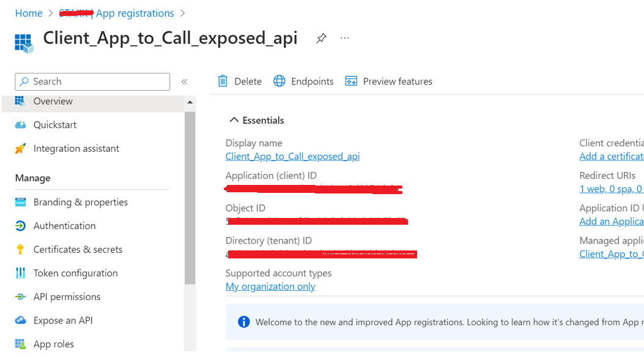Screen dimensions: 644x357
Task: Open Integration assistant menu item
Action: (76, 148)
